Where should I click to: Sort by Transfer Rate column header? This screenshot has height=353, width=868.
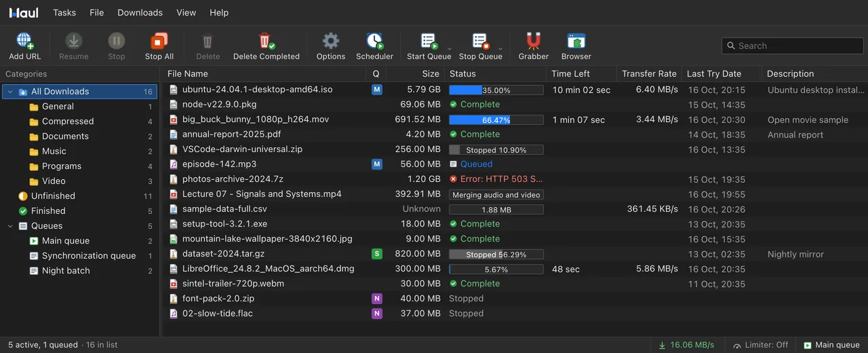pos(649,73)
